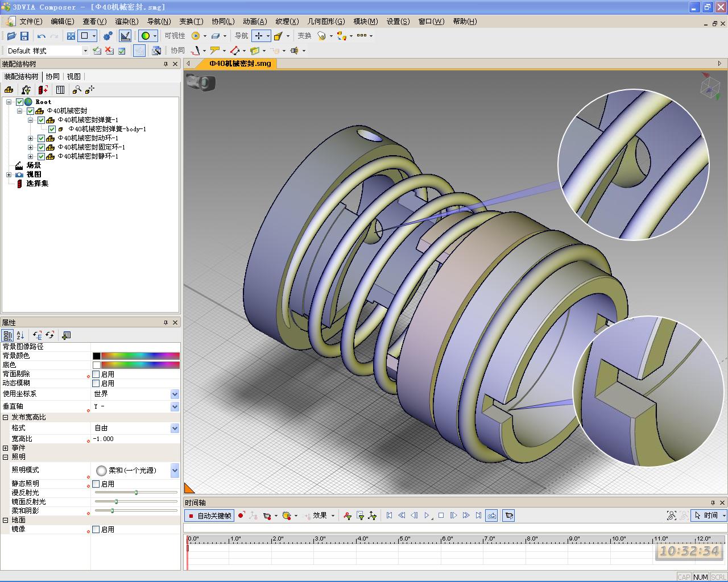
Task: Enable the 静态照明 checkbox
Action: click(96, 484)
